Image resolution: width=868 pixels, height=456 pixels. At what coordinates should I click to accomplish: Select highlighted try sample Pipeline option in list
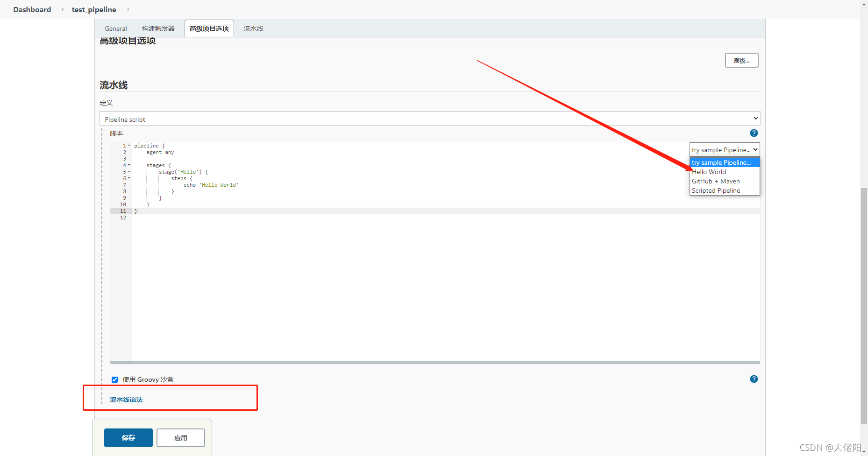(x=725, y=162)
